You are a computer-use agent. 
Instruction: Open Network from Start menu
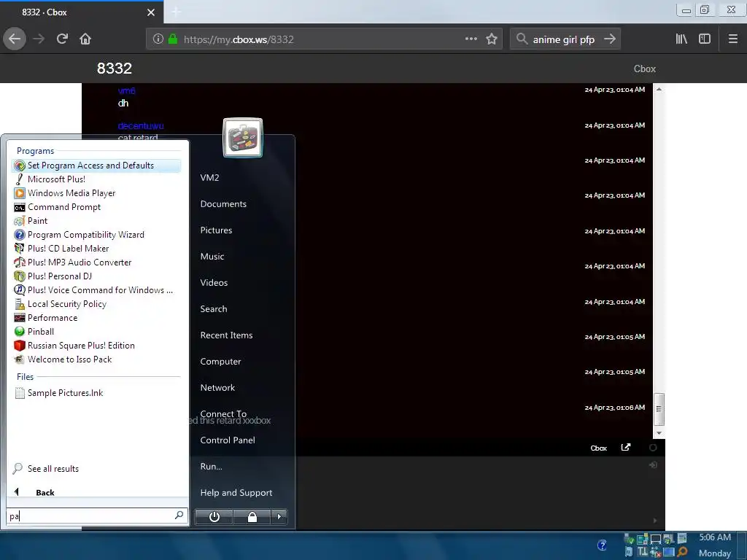pyautogui.click(x=217, y=387)
